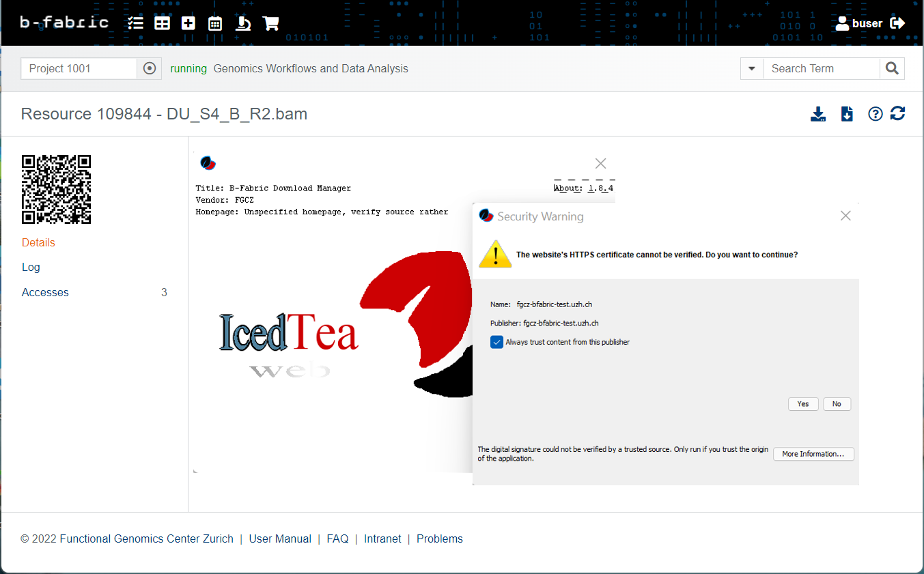Click the Search Term input field
Viewport: 924px width, 574px height.
822,68
